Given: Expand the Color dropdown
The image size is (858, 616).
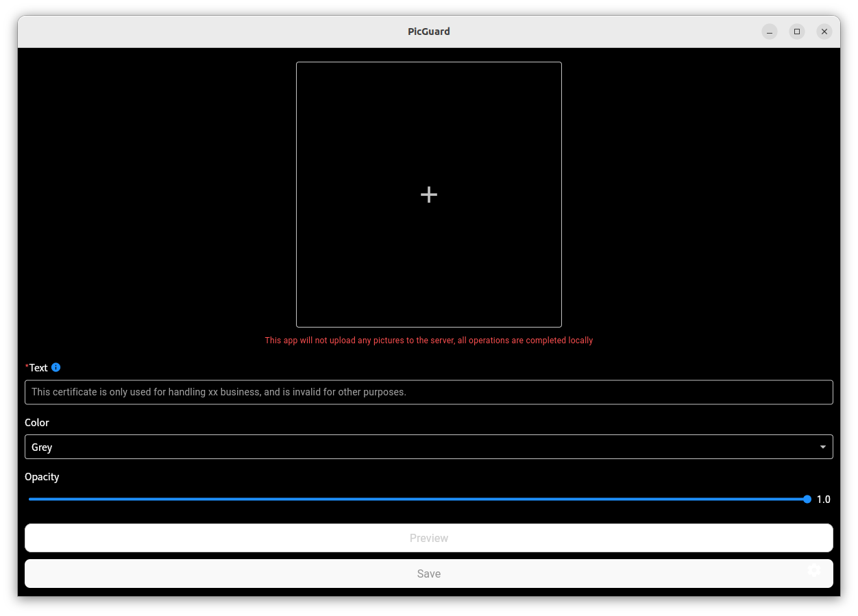Looking at the screenshot, I should pos(428,447).
